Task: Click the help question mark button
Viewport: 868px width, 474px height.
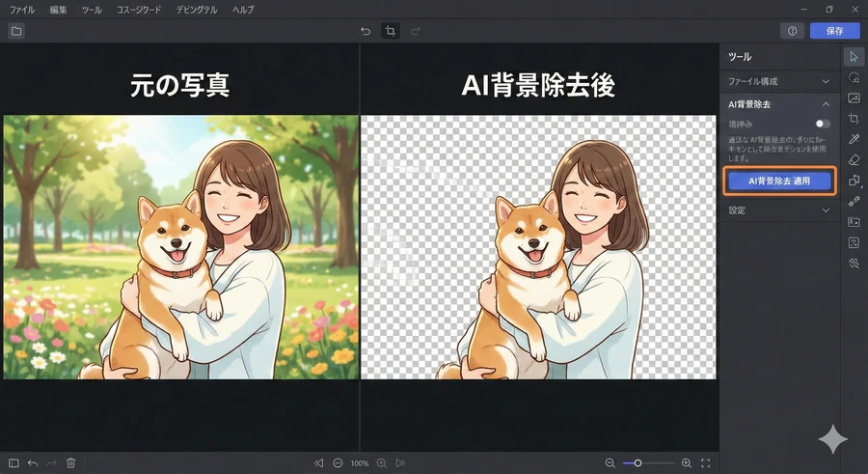Action: point(793,31)
